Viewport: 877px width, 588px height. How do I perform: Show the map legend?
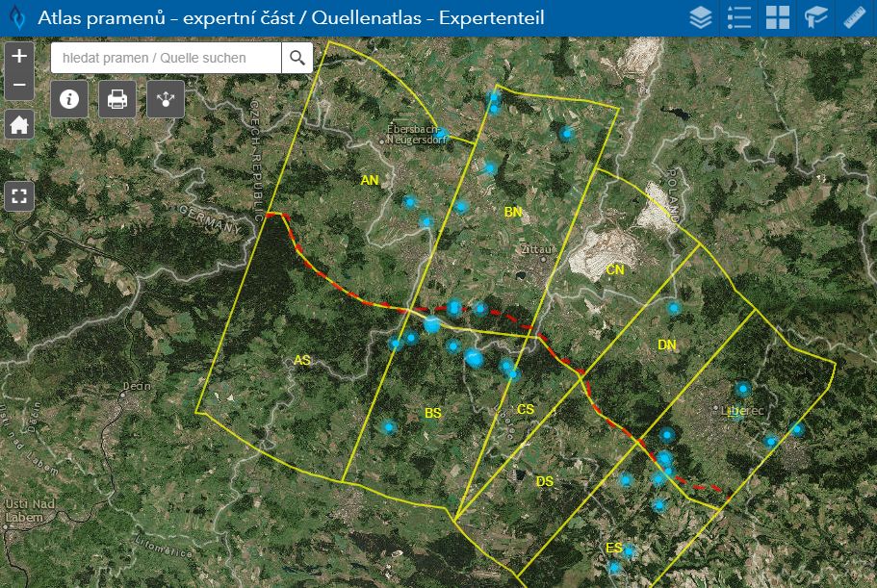(739, 18)
